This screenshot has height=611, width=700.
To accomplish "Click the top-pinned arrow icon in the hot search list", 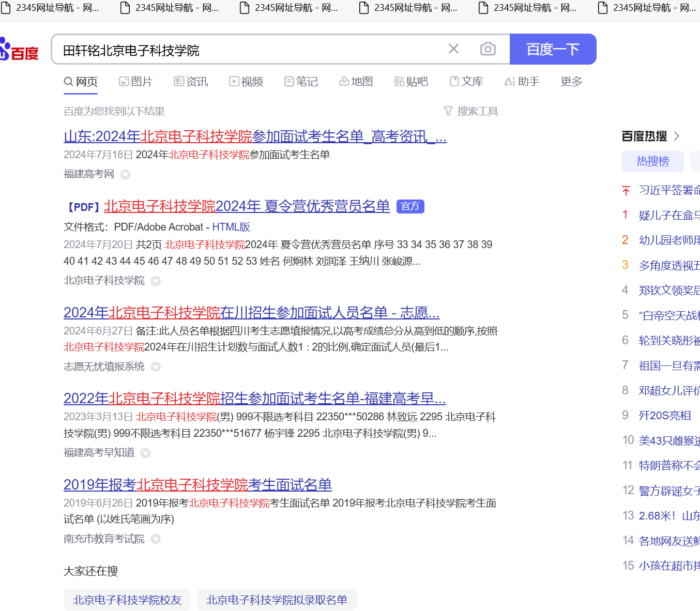I will pyautogui.click(x=626, y=191).
